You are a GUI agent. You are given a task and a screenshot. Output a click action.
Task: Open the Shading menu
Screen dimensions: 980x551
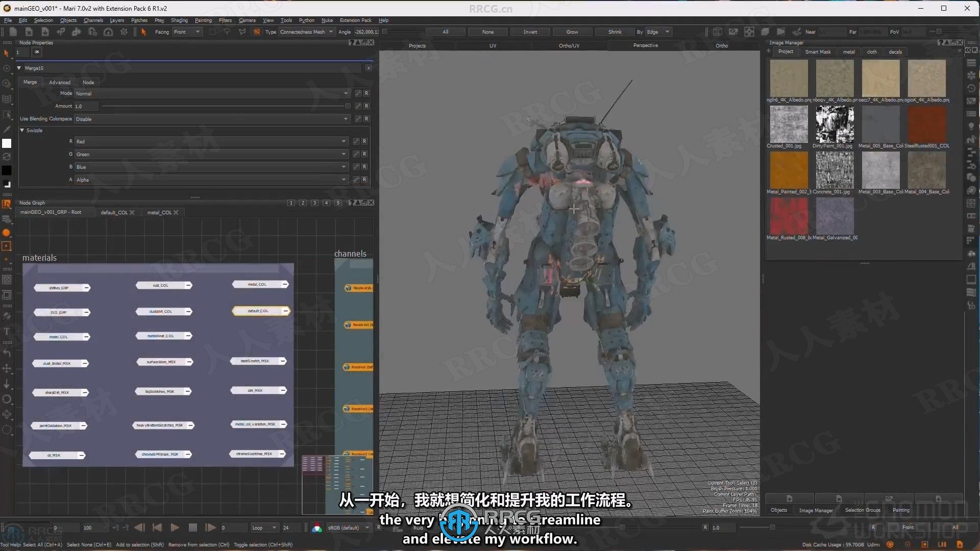click(179, 20)
